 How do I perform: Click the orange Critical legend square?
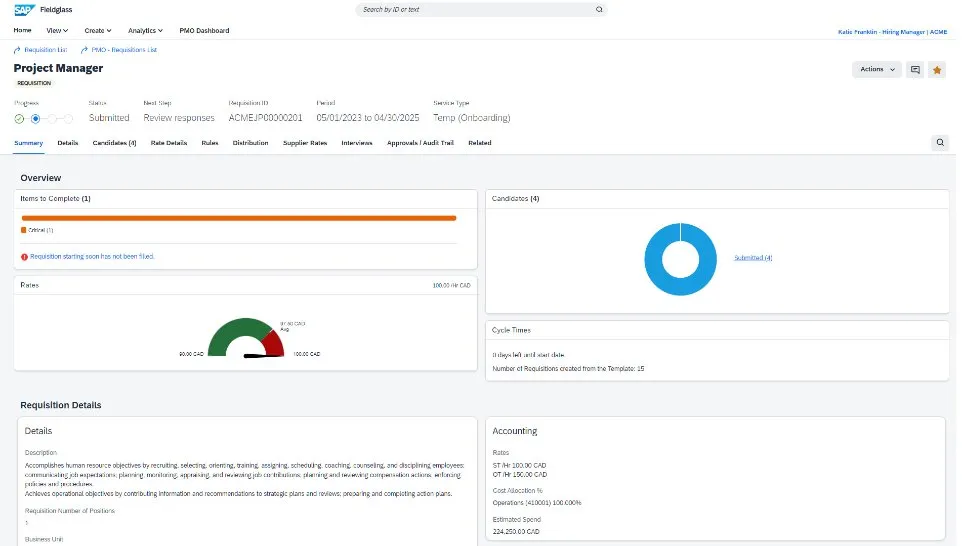coord(24,230)
